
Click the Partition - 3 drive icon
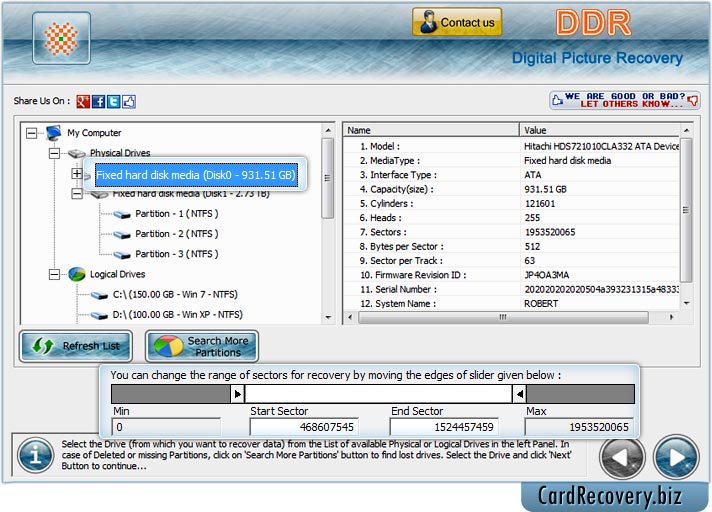[x=122, y=255]
